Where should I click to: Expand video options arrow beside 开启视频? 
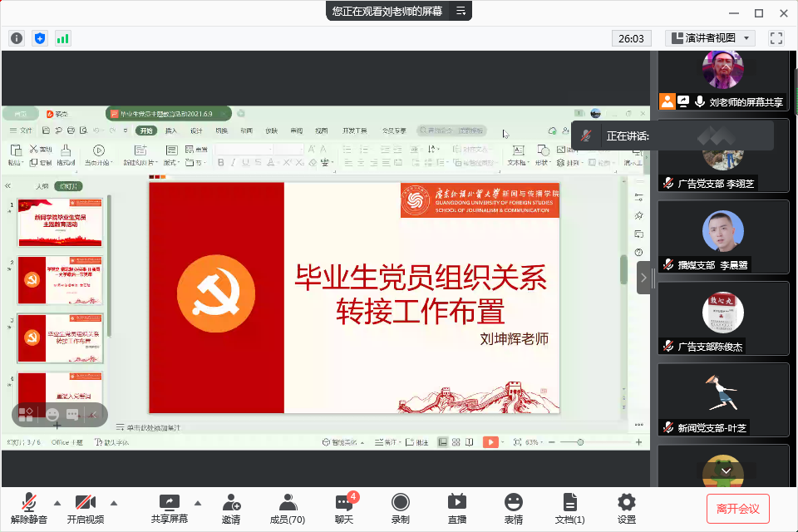114,503
